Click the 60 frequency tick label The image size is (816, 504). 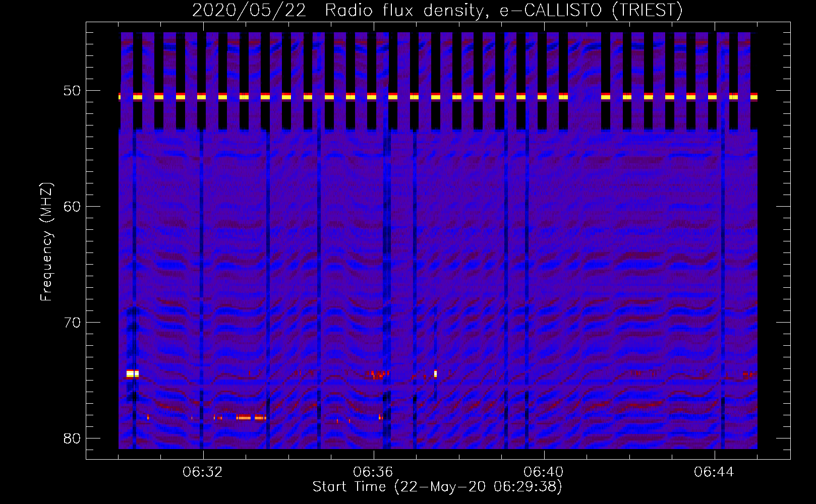(x=73, y=206)
